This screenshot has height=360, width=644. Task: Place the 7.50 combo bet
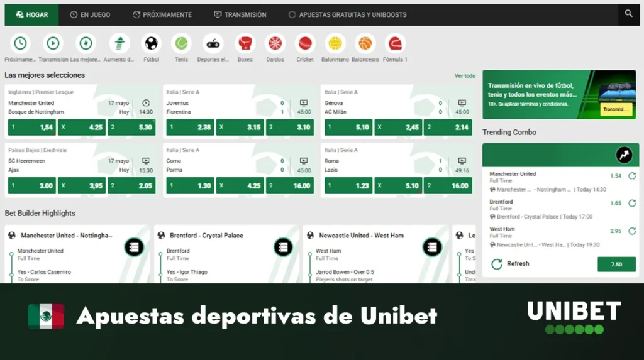pos(616,265)
